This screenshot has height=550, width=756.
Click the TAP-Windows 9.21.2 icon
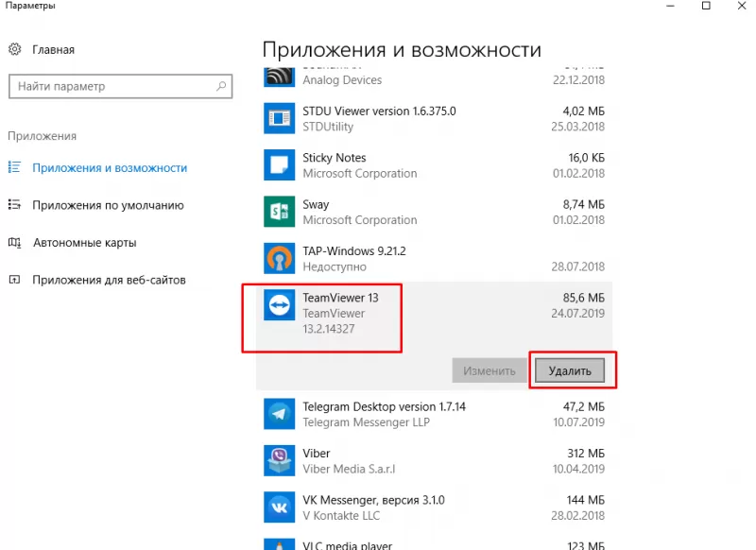pyautogui.click(x=279, y=257)
